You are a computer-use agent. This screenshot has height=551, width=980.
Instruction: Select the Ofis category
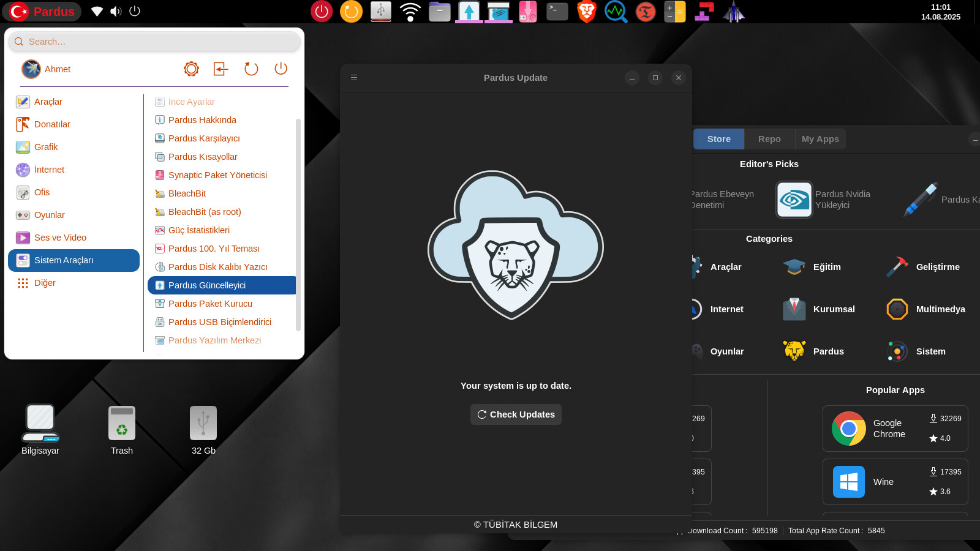(73, 192)
